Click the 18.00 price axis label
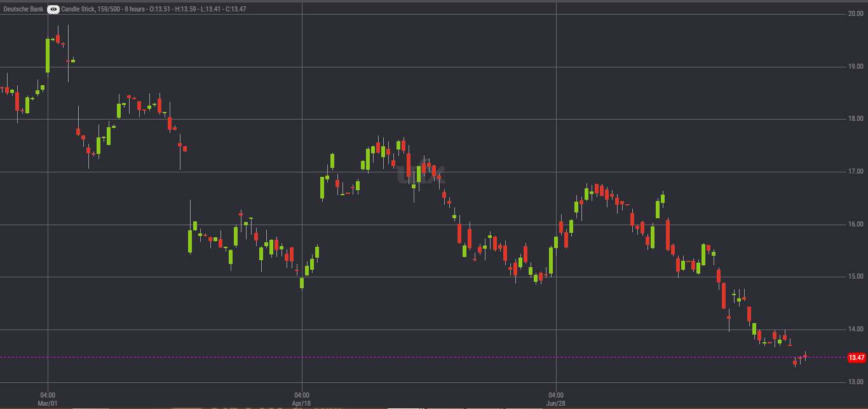 856,119
